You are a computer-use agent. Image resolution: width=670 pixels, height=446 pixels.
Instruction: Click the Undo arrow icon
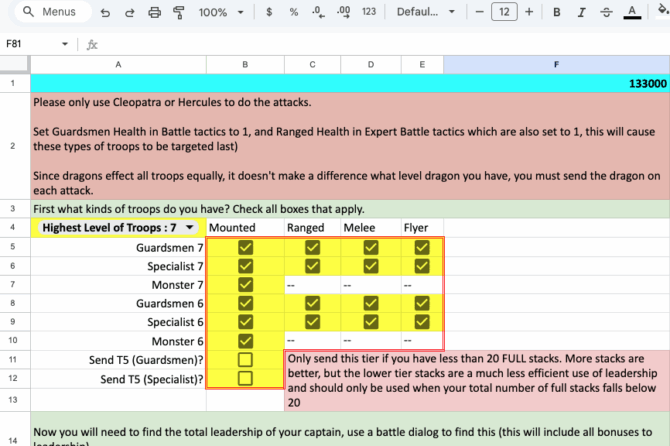(x=105, y=12)
